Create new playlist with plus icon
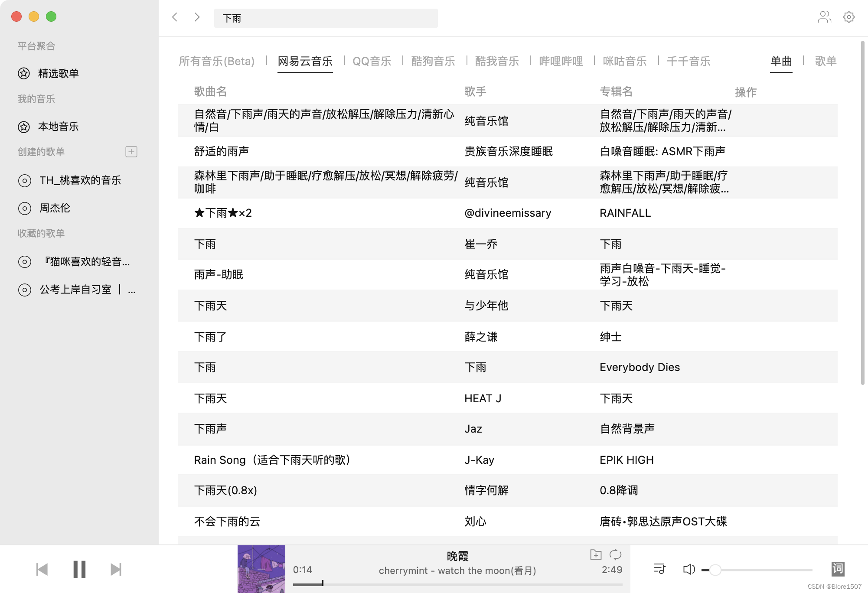Image resolution: width=868 pixels, height=593 pixels. click(x=131, y=152)
